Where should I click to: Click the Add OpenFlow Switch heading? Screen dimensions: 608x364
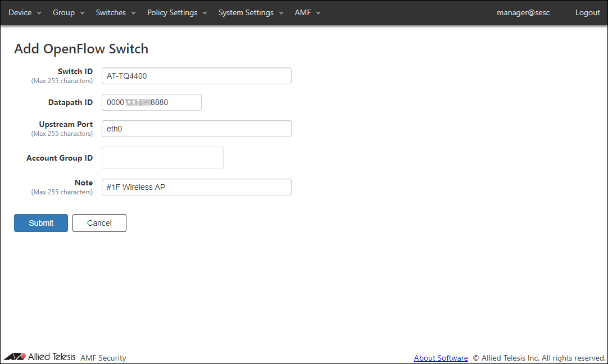point(81,49)
